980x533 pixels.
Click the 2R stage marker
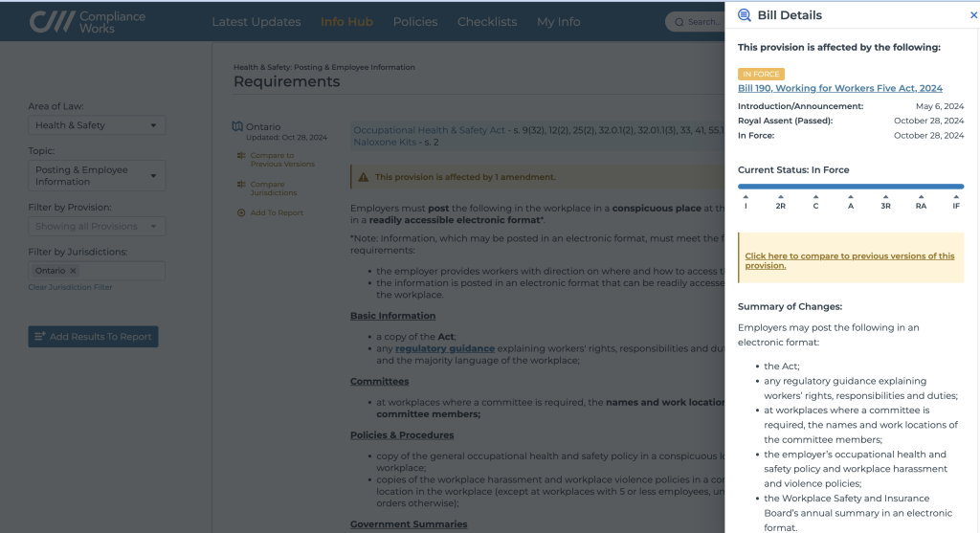coord(781,203)
